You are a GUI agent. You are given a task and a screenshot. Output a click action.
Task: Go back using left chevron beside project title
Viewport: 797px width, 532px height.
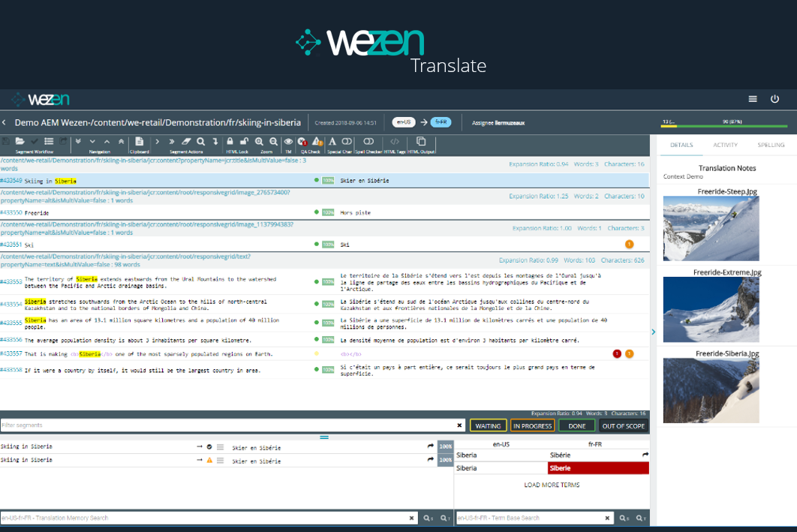coord(4,122)
